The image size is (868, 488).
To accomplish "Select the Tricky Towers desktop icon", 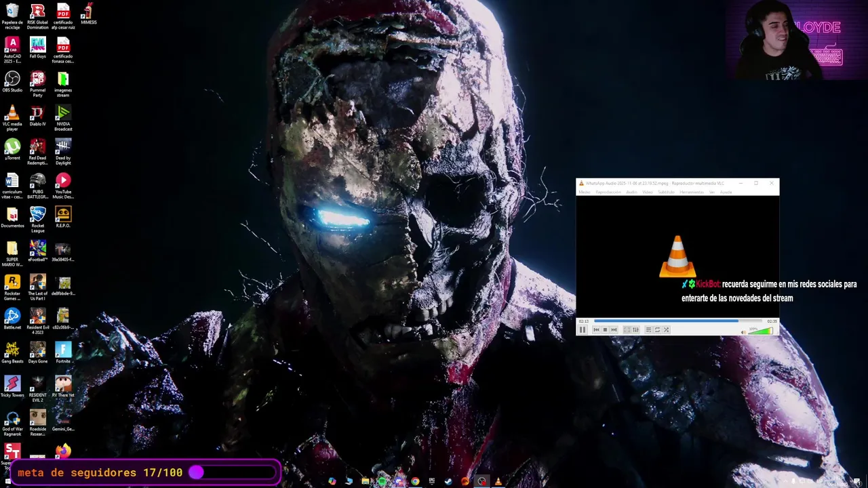I will coord(12,386).
